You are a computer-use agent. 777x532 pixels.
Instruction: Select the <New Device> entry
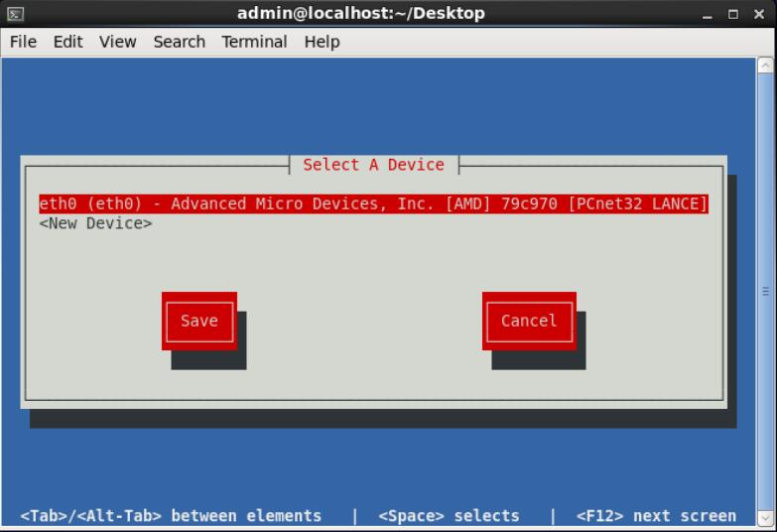(95, 223)
